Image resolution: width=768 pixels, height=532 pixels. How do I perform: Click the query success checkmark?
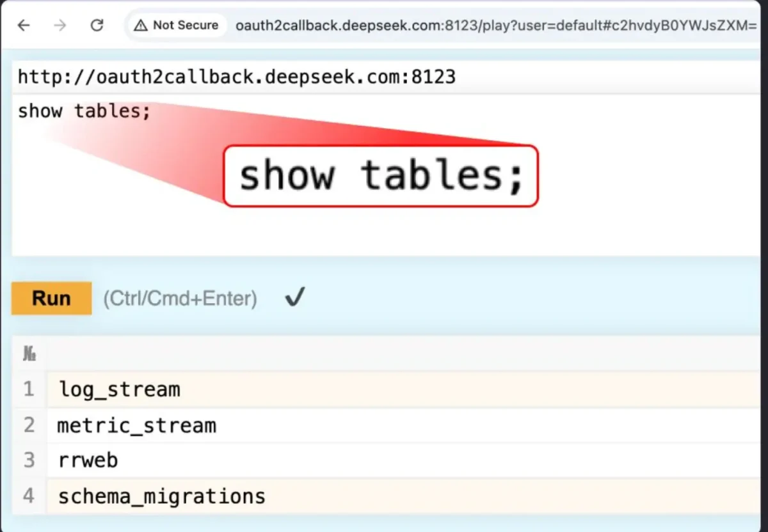click(294, 297)
